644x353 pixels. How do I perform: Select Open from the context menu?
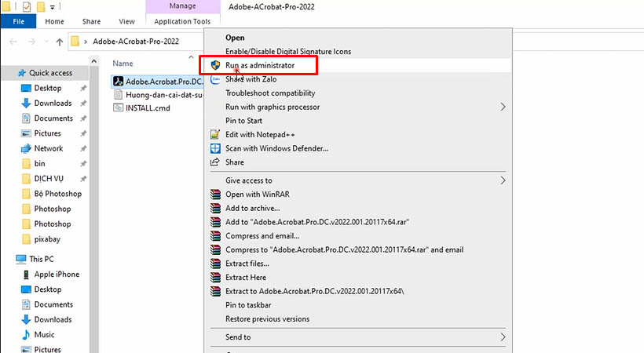click(235, 38)
